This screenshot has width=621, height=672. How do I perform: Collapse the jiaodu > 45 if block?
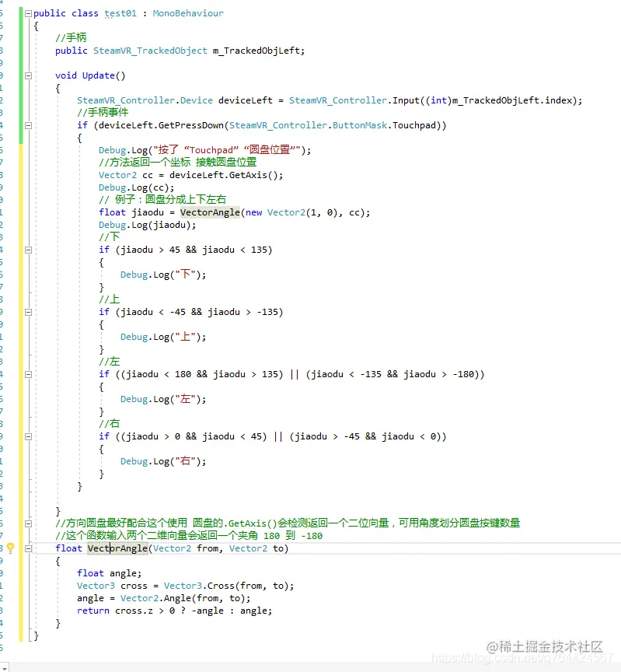pos(28,250)
